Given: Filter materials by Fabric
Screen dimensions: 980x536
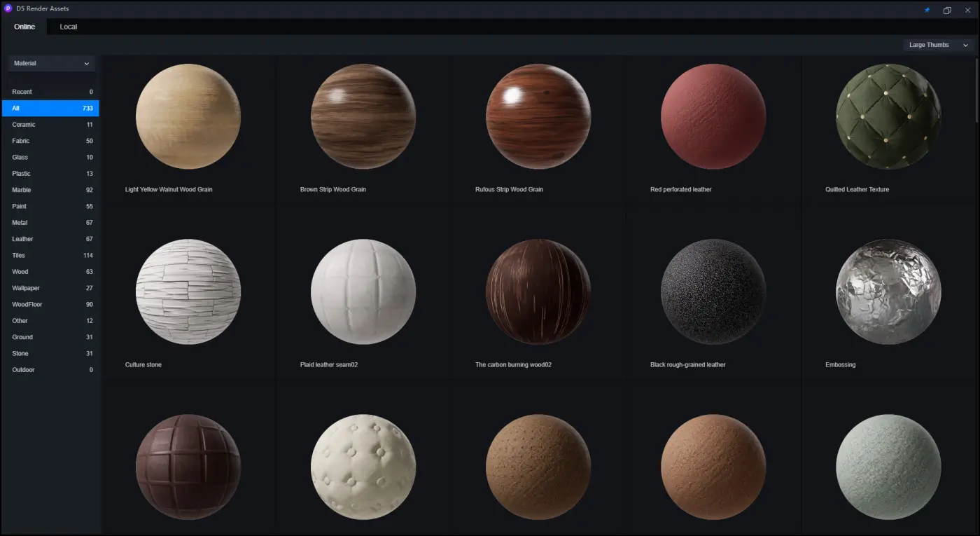Looking at the screenshot, I should [50, 141].
